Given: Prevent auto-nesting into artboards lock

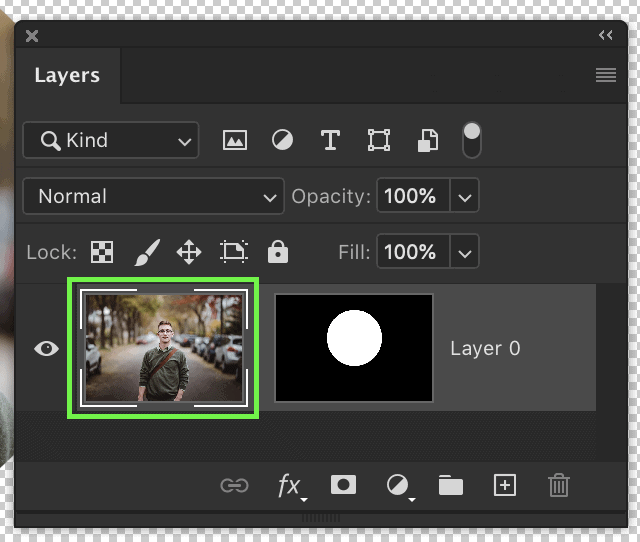Looking at the screenshot, I should tap(234, 251).
